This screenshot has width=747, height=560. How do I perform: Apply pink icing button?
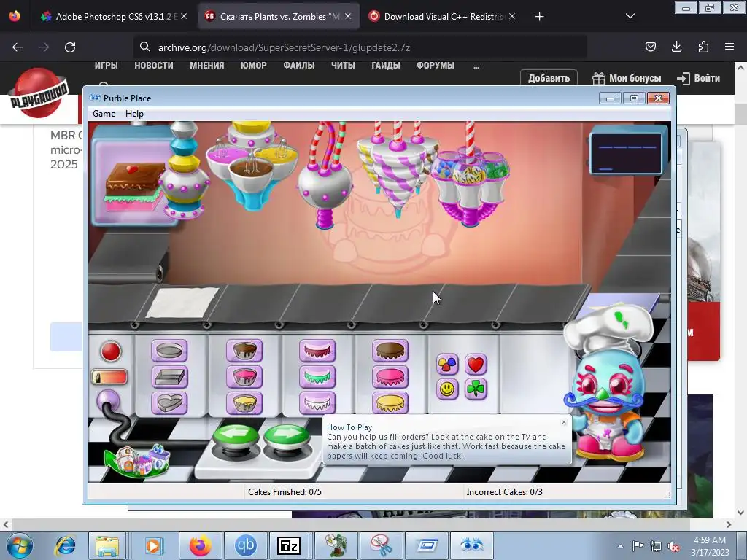[390, 377]
